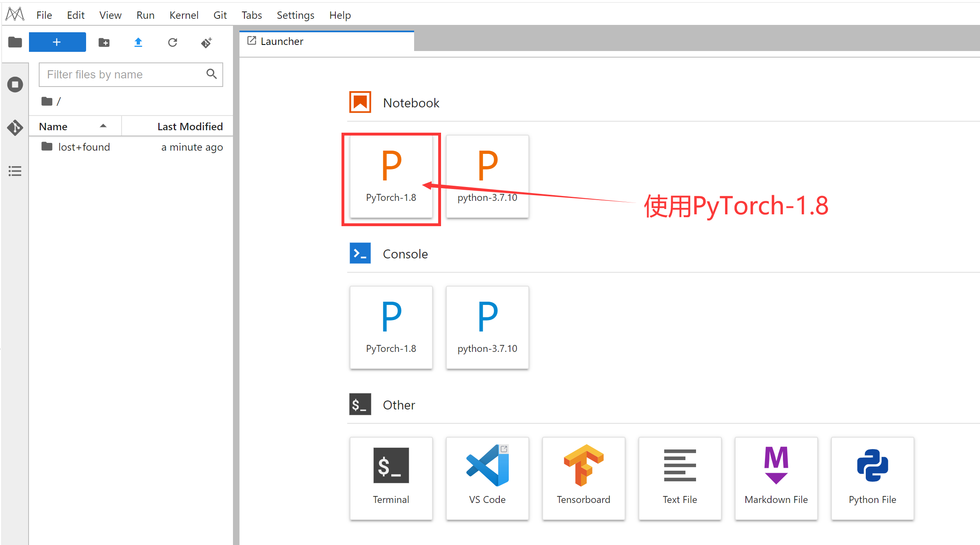Open a new Terminal
The height and width of the screenshot is (545, 980).
point(391,478)
